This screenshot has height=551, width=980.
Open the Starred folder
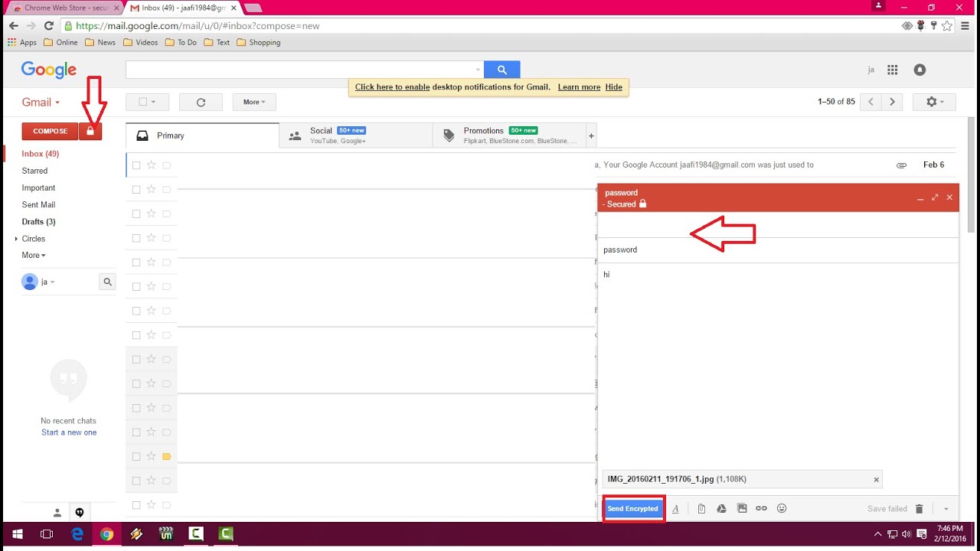click(x=34, y=171)
